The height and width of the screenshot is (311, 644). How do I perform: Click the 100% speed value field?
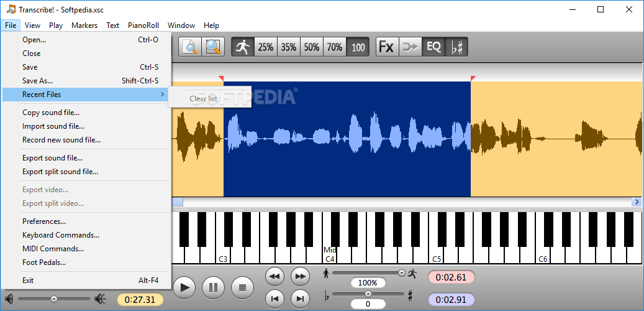(368, 283)
